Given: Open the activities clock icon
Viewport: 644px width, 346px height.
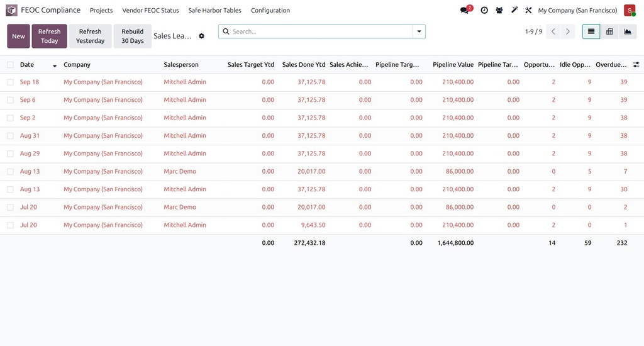Looking at the screenshot, I should click(484, 10).
